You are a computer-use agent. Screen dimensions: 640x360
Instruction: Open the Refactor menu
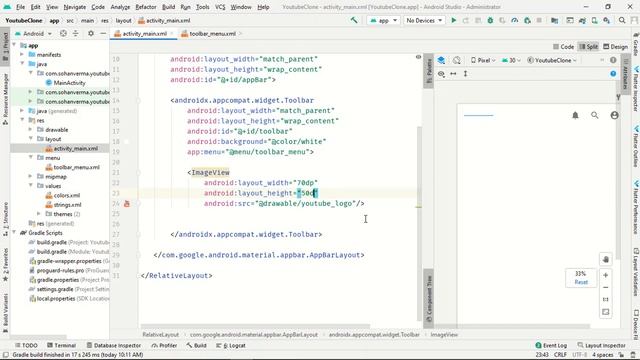tap(146, 7)
